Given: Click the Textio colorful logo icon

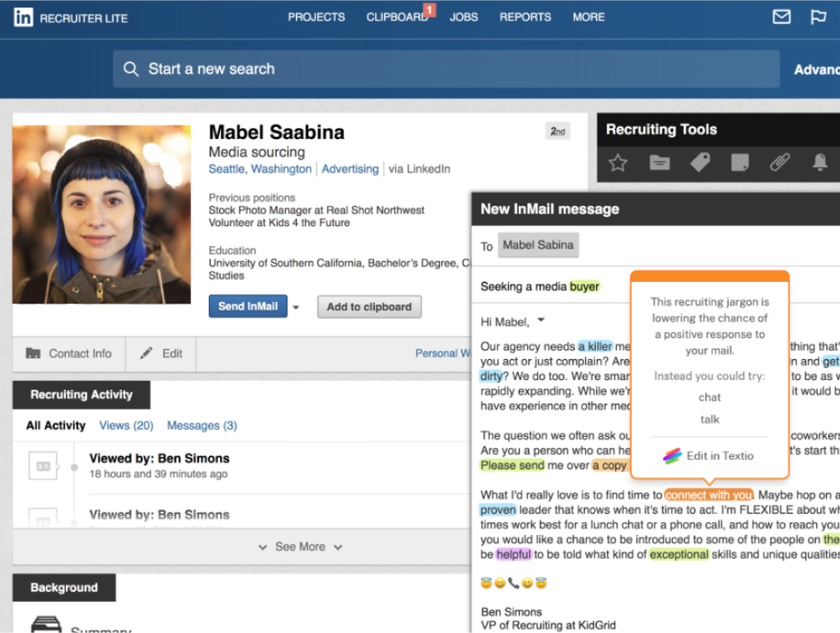Looking at the screenshot, I should tap(672, 455).
